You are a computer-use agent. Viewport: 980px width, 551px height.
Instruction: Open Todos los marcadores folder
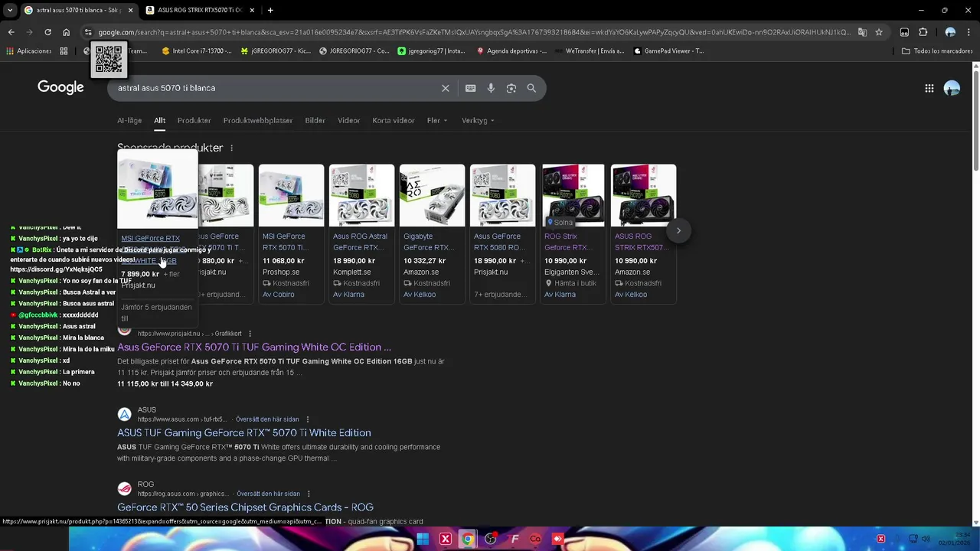[x=937, y=51]
